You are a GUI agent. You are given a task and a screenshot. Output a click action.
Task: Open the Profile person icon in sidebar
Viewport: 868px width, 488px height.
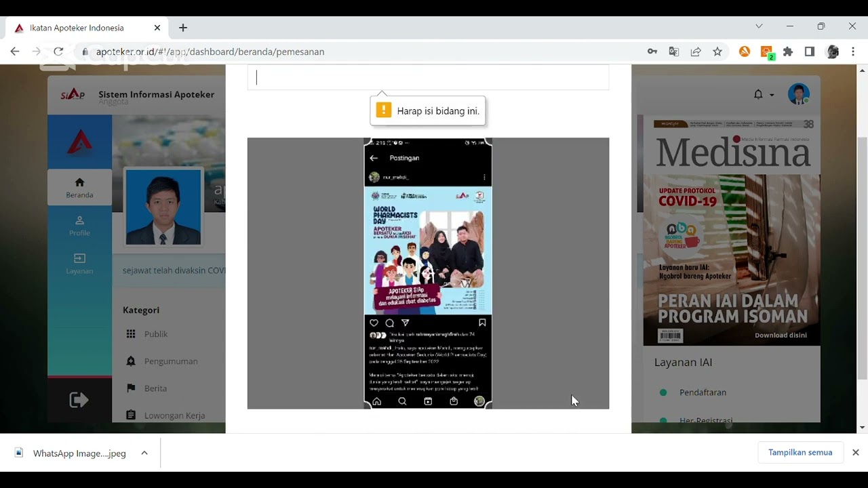tap(79, 220)
